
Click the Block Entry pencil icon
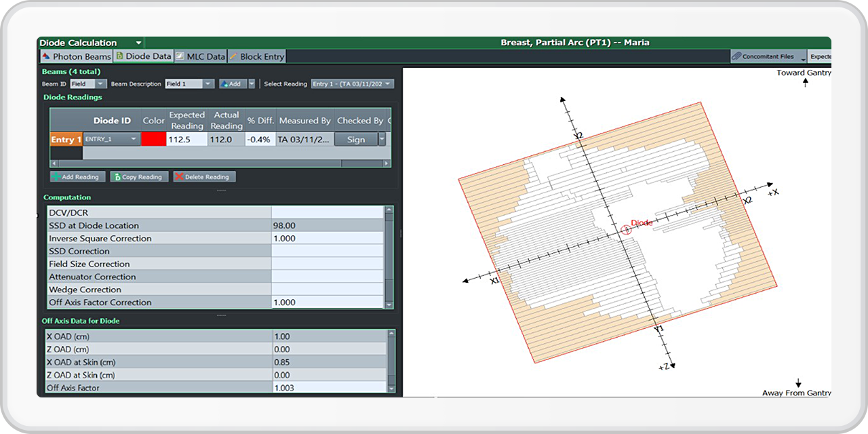233,57
